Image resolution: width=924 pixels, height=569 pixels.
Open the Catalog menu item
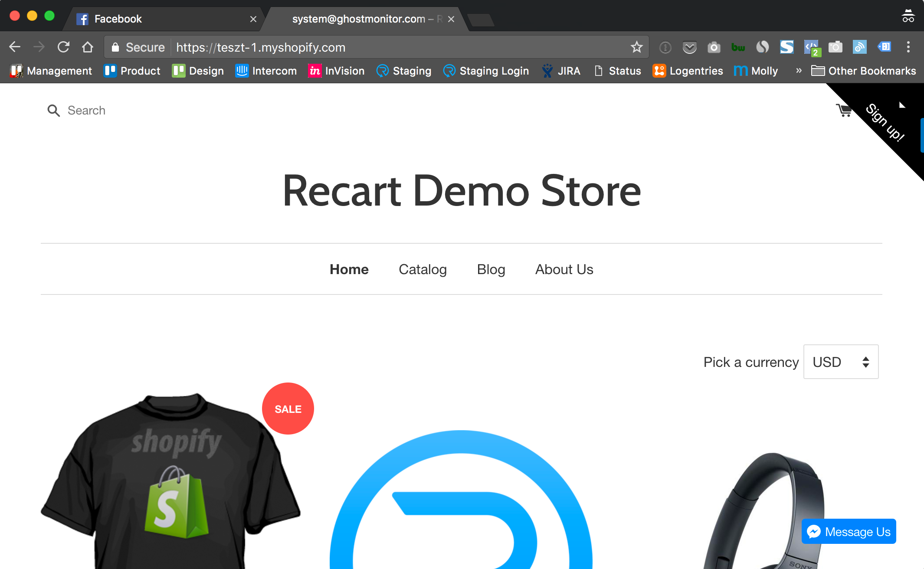[x=423, y=269]
